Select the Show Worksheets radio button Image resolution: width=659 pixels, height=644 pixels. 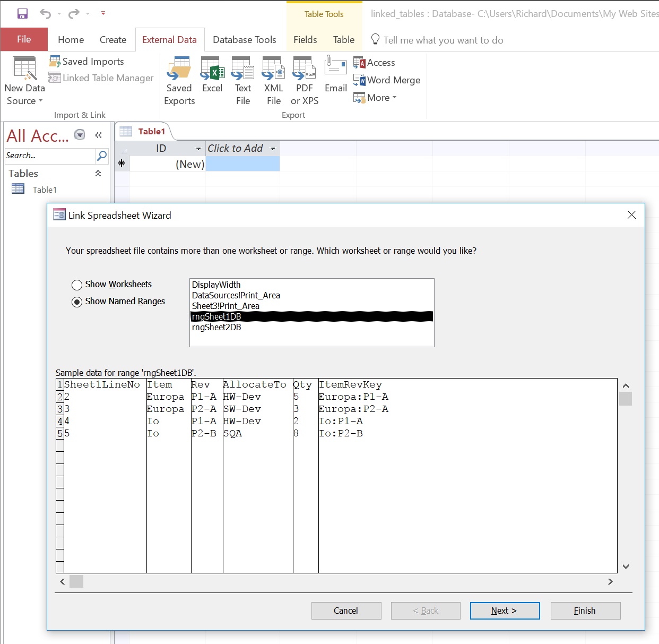tap(77, 285)
